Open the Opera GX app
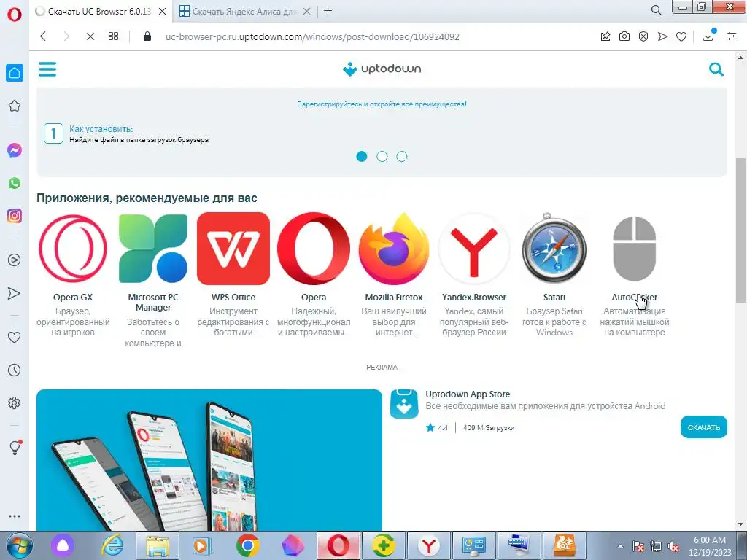 coord(73,274)
